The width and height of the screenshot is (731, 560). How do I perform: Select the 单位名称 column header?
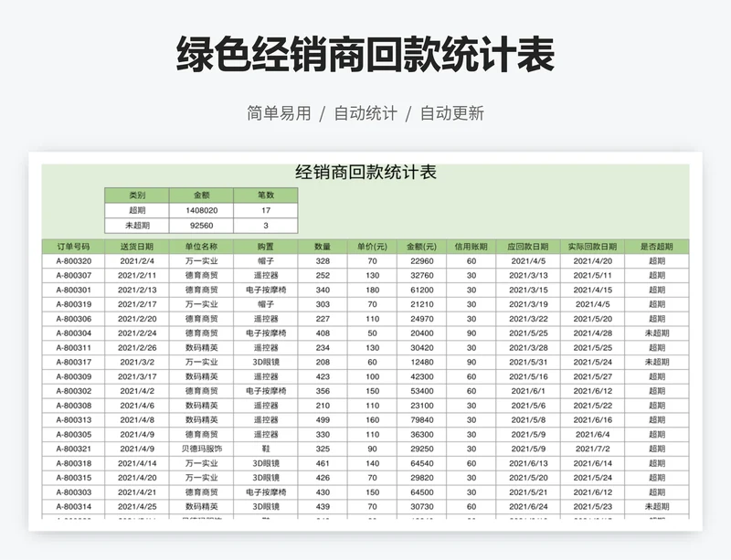coord(201,247)
